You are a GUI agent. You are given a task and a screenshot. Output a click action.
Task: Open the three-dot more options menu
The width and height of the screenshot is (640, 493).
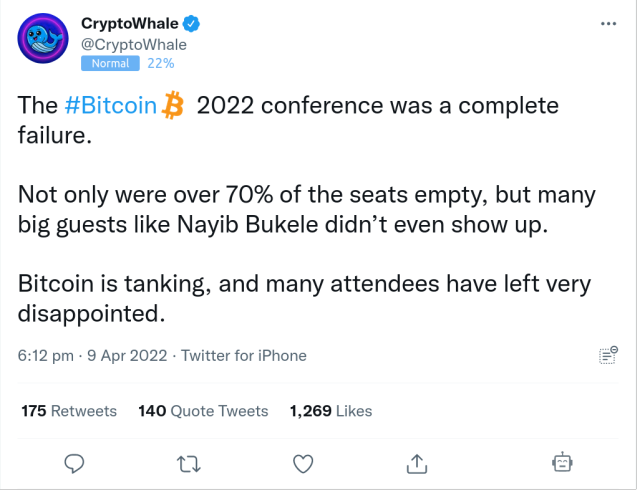[x=607, y=24]
